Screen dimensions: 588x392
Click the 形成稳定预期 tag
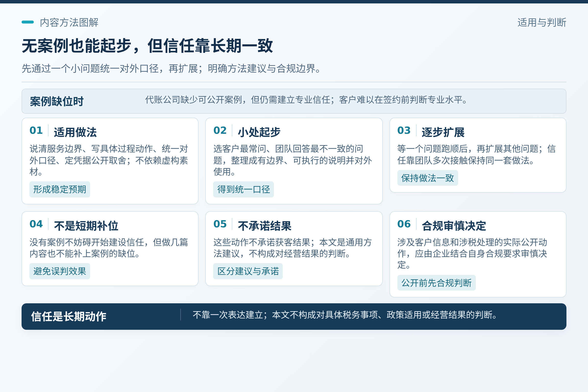pos(60,189)
